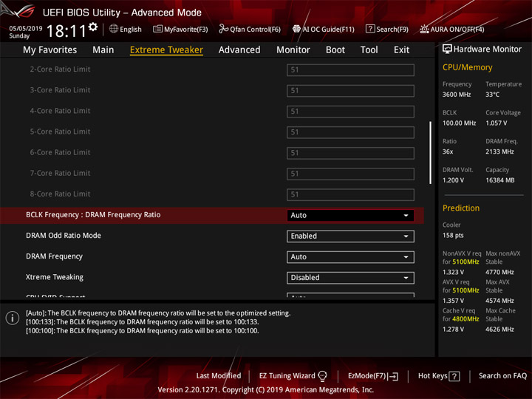Click the 100.00 MHz BCLK value
The image size is (532, 399).
tap(459, 123)
